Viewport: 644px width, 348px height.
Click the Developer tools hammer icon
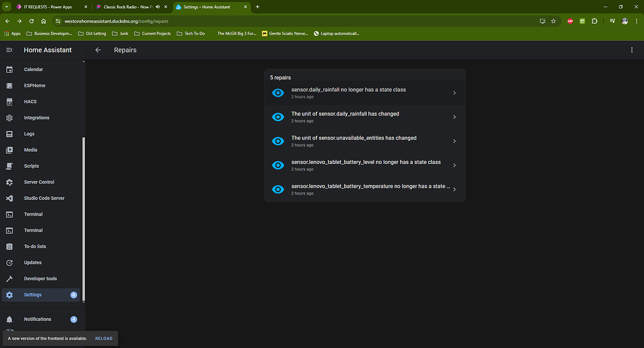[x=9, y=279]
